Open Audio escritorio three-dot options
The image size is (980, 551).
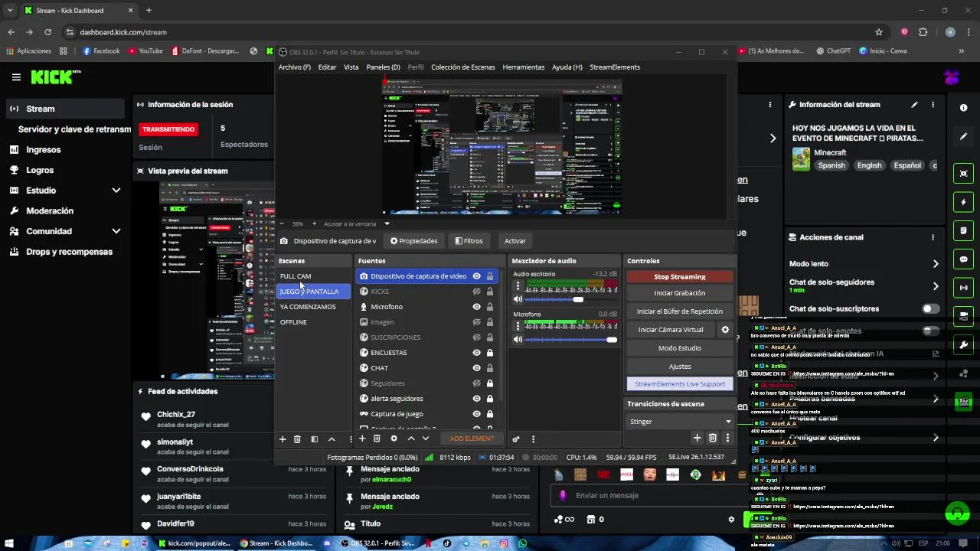coord(518,285)
